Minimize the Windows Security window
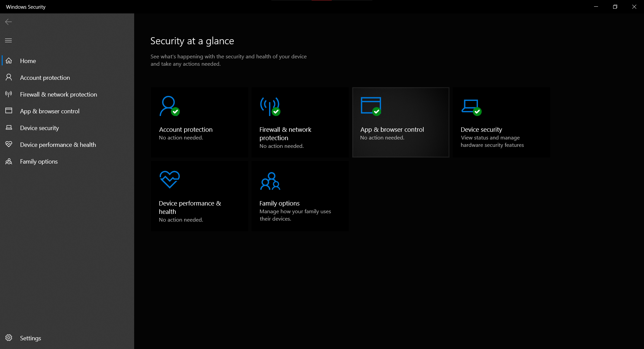 coord(596,7)
